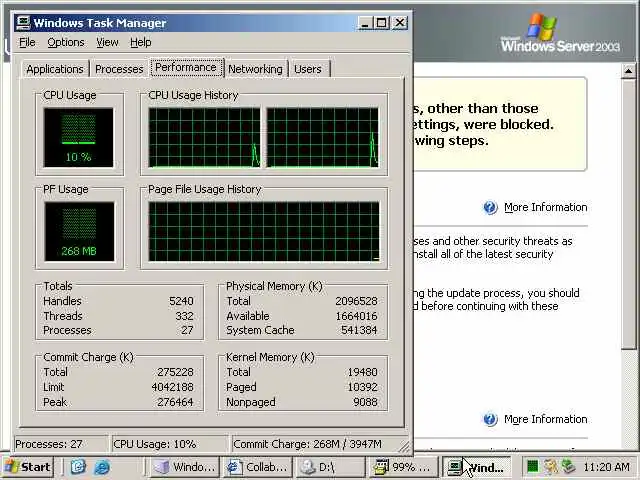Image resolution: width=640 pixels, height=480 pixels.
Task: Open the File menu in Task Manager
Action: (x=27, y=42)
